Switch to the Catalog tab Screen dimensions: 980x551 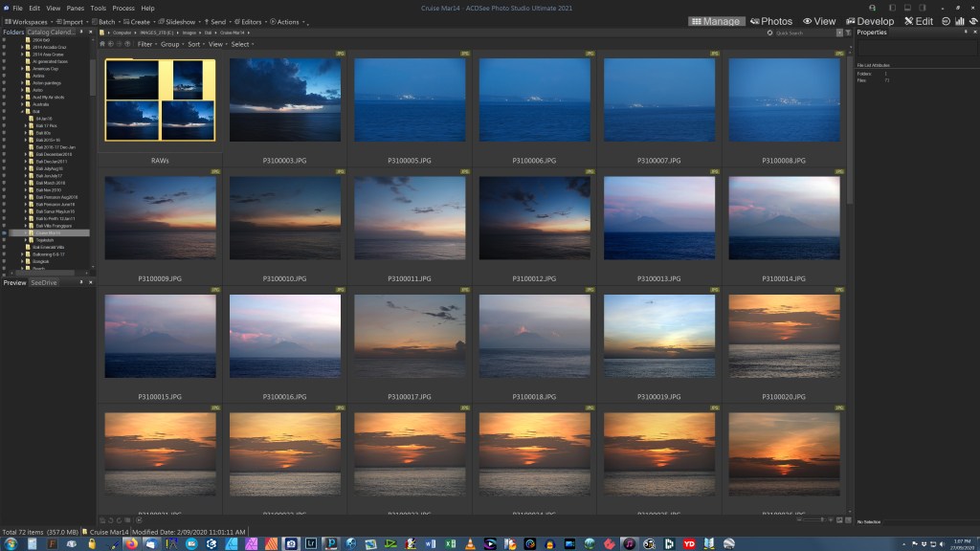(x=38, y=33)
